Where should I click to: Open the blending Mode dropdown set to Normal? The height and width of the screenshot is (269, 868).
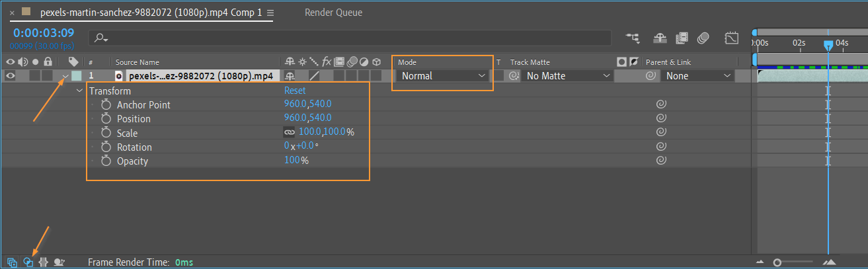443,76
